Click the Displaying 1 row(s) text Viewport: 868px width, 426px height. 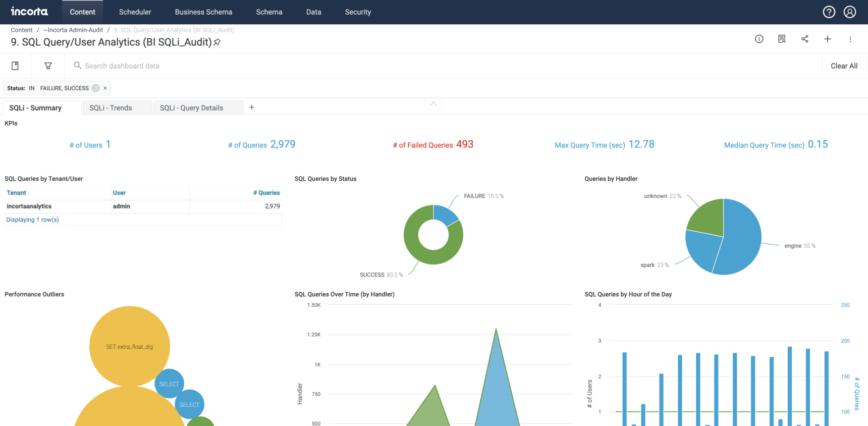tap(32, 220)
